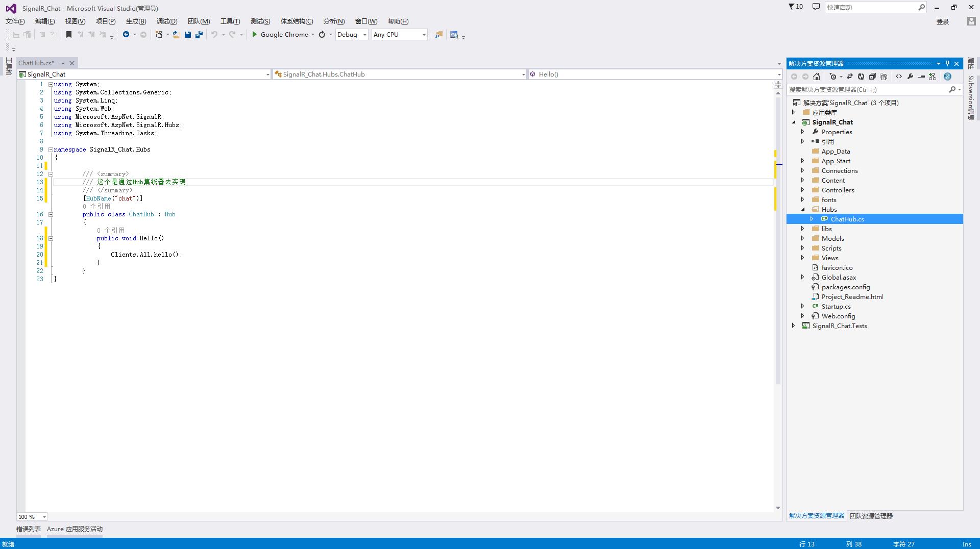Click Sync with Active Document icon
The height and width of the screenshot is (549, 980).
click(850, 77)
